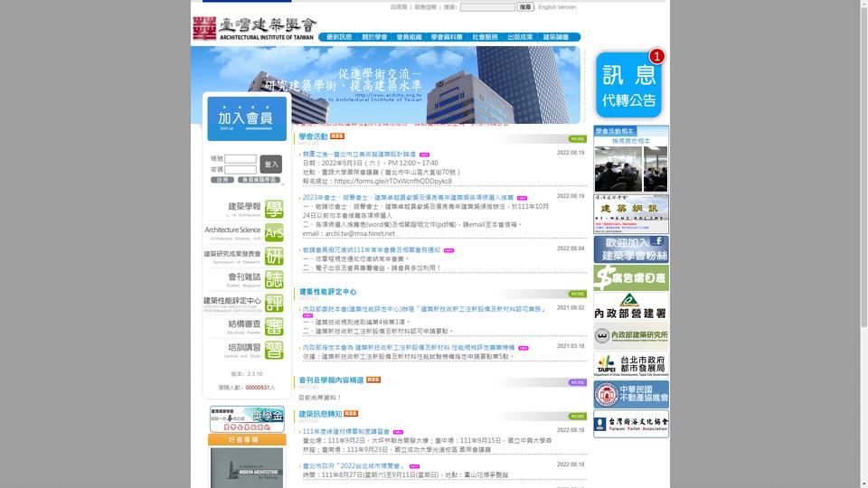868x488 pixels.
Task: Open the 內政部營建署 banner link
Action: (631, 306)
